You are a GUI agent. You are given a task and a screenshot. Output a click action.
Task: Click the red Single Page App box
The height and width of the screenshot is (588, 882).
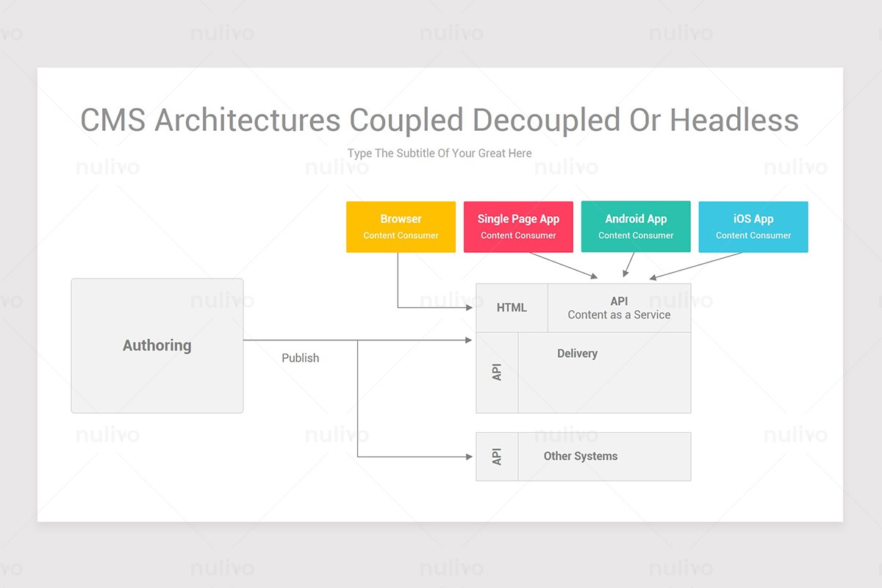(x=518, y=226)
